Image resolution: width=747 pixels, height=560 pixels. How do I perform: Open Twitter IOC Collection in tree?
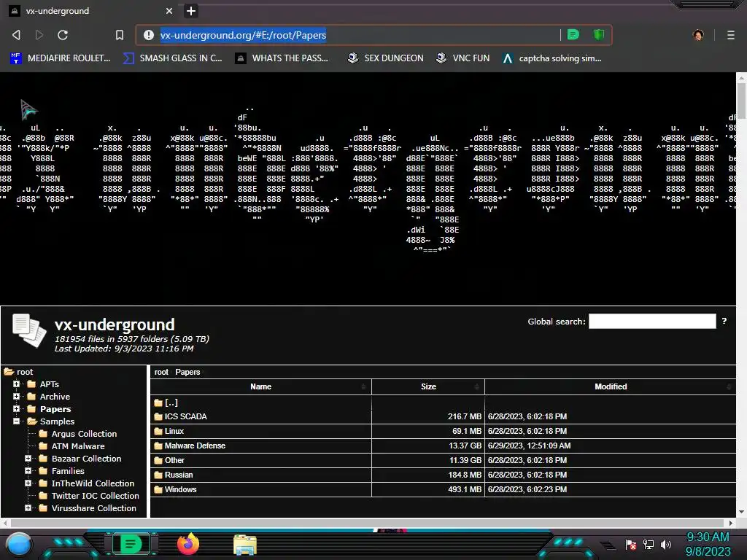tap(95, 496)
